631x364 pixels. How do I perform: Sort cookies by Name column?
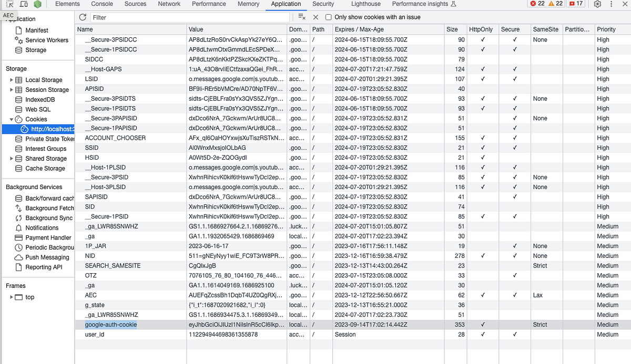click(x=130, y=29)
